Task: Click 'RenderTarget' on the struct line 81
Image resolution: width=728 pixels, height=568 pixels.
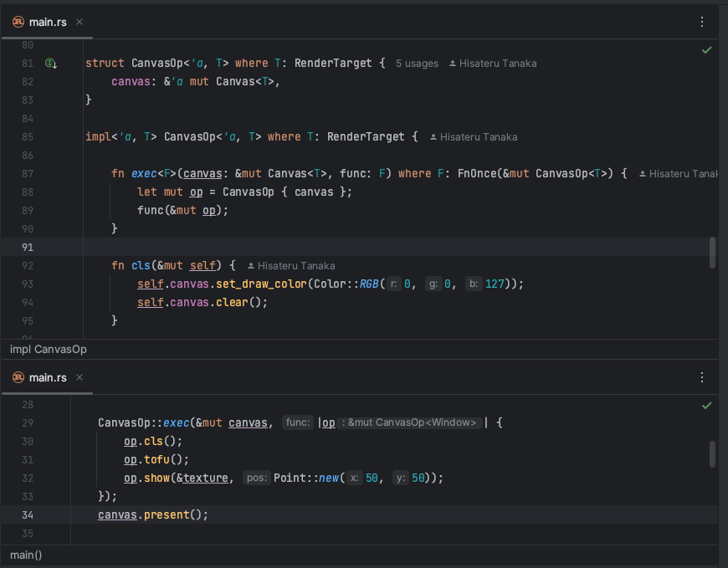Action: click(333, 63)
